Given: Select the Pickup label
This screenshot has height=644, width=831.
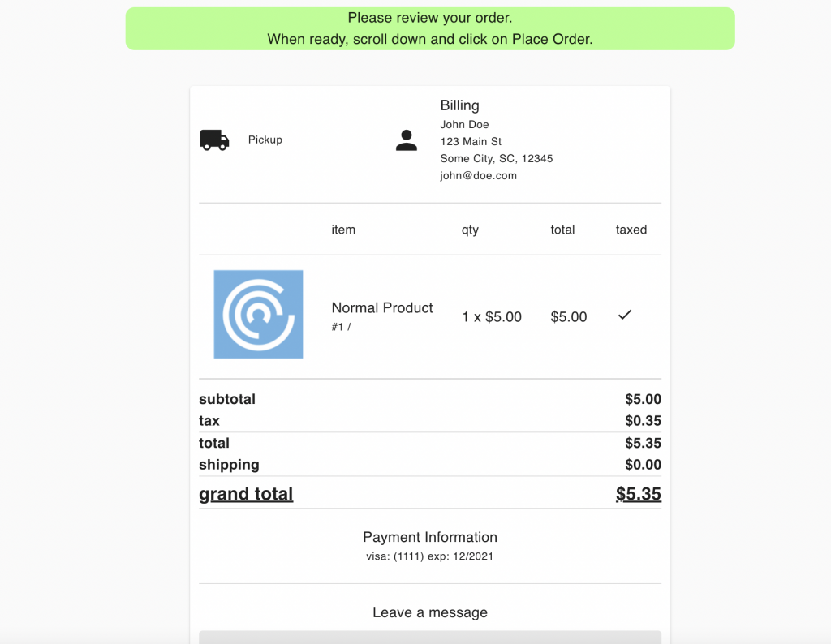Looking at the screenshot, I should (265, 140).
